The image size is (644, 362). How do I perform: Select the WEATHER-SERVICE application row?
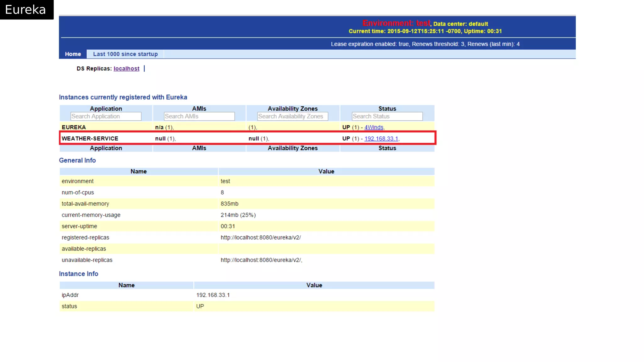tap(90, 139)
